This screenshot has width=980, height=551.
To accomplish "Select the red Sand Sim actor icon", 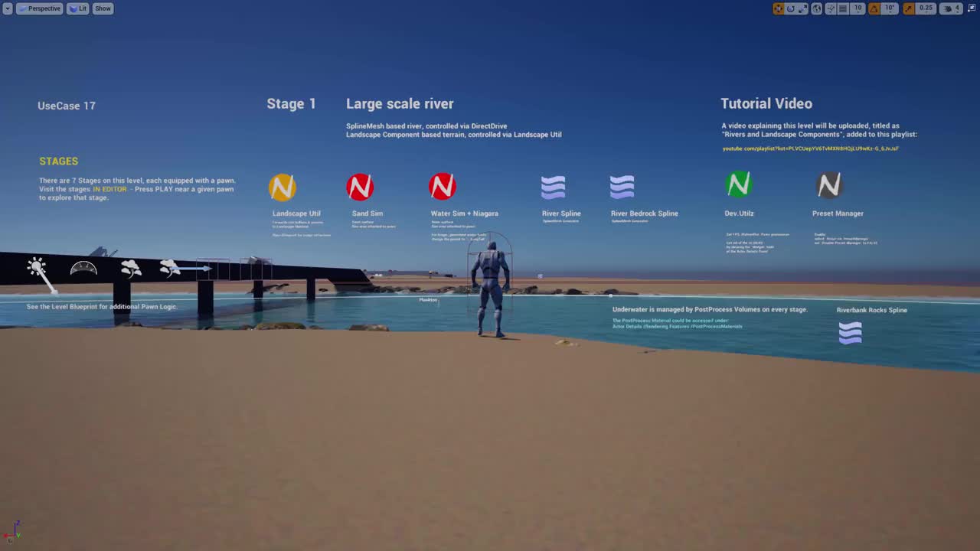I will coord(360,187).
